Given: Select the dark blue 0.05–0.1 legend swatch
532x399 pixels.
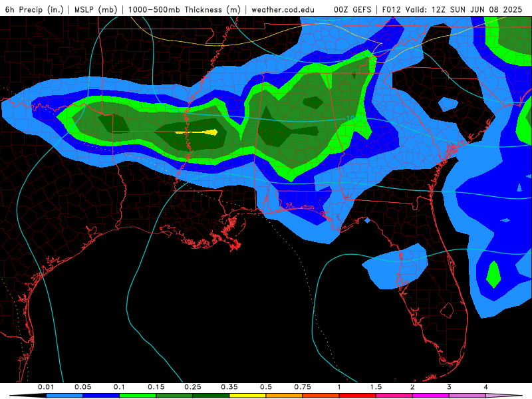Looking at the screenshot, I should pos(101,396).
